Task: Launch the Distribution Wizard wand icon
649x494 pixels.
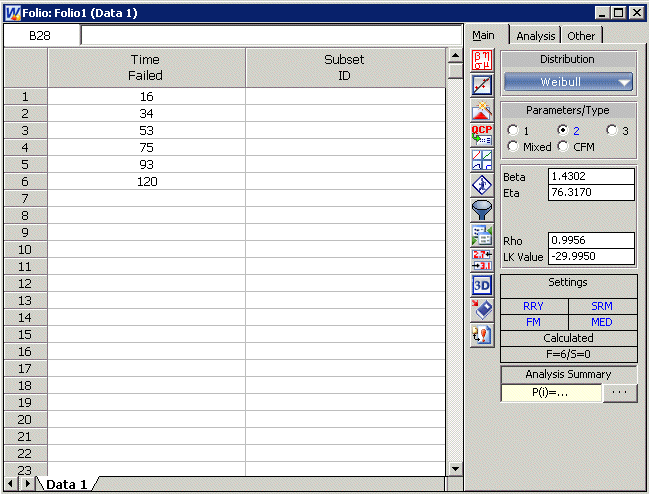Action: [x=482, y=110]
